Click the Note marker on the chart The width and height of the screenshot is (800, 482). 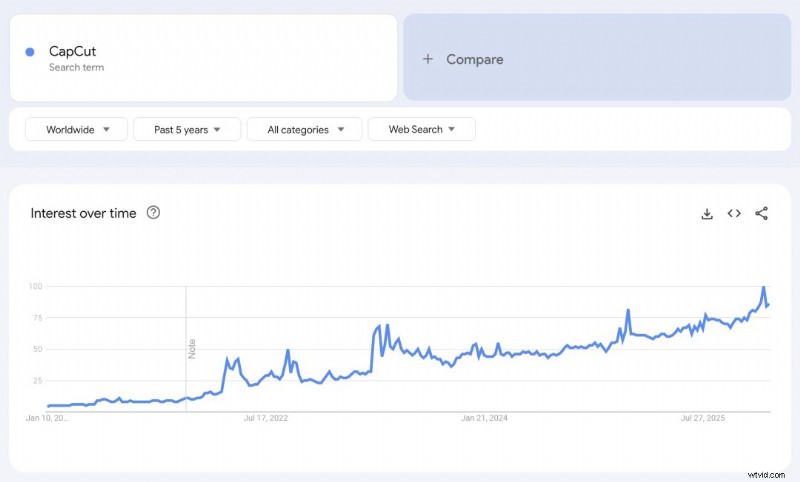192,349
